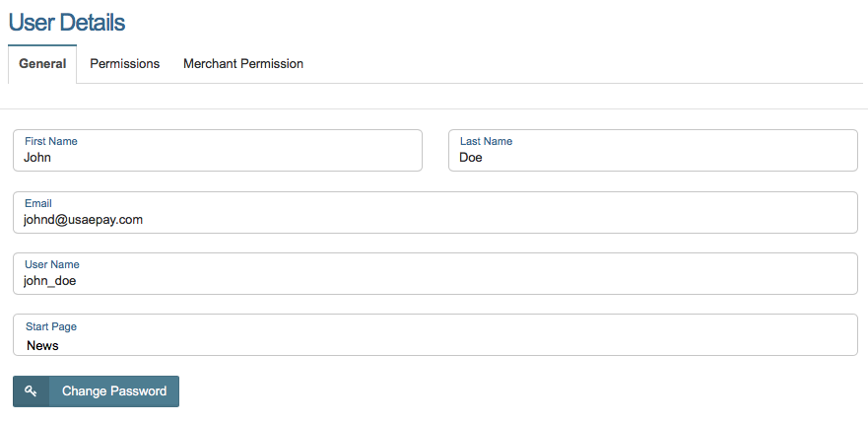Click into the User Name field
The width and height of the screenshot is (868, 424).
(434, 281)
